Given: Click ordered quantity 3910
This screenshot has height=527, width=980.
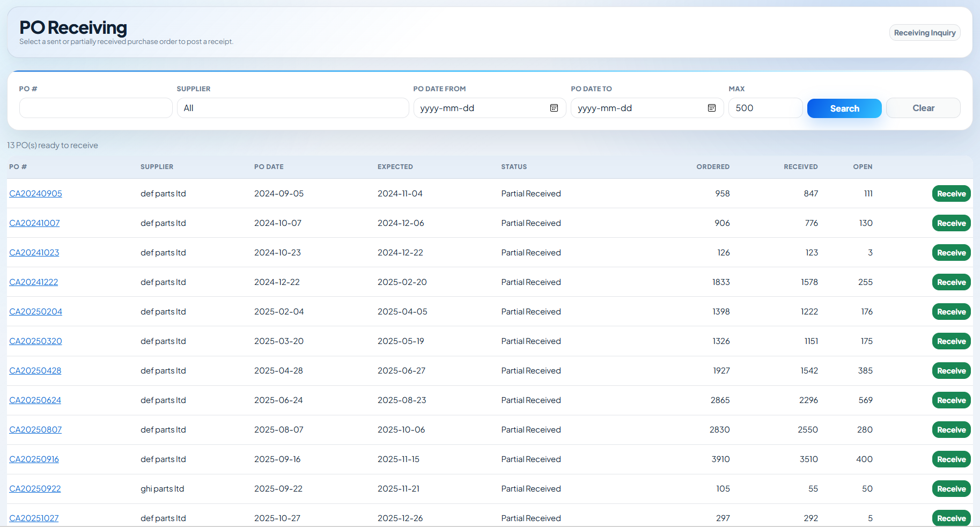Looking at the screenshot, I should pos(720,459).
